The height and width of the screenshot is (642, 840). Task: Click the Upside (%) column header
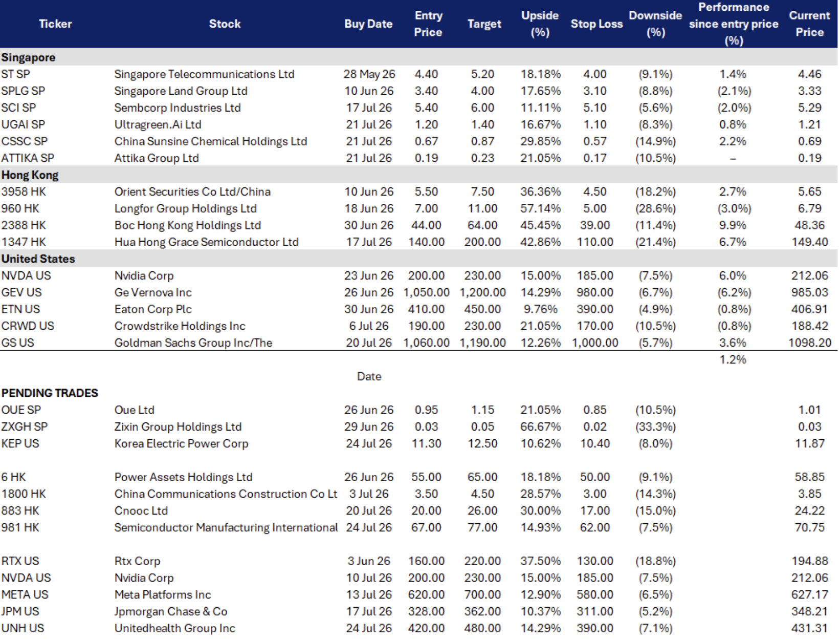point(540,24)
